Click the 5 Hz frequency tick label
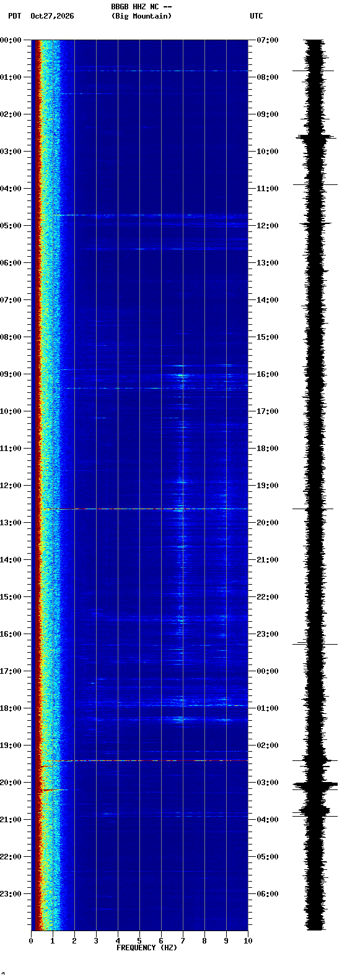342x980 pixels. (139, 942)
